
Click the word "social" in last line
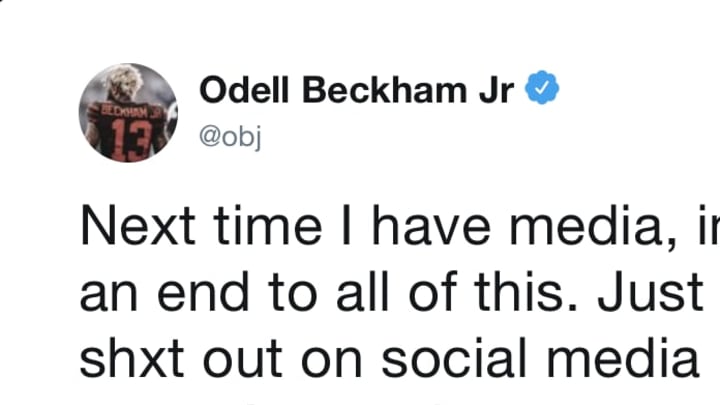pos(454,358)
